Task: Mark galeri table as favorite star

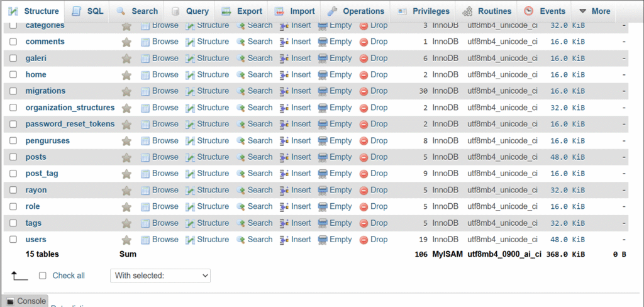Action: coord(126,59)
